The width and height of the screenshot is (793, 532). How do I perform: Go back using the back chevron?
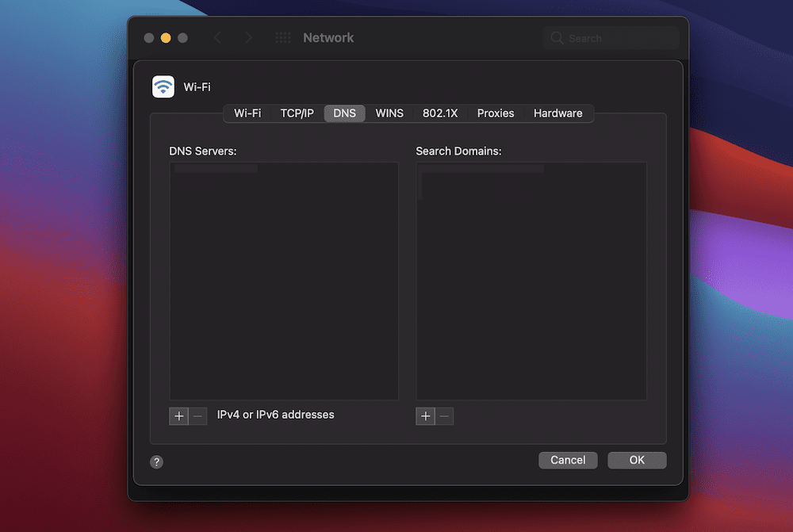click(x=218, y=38)
